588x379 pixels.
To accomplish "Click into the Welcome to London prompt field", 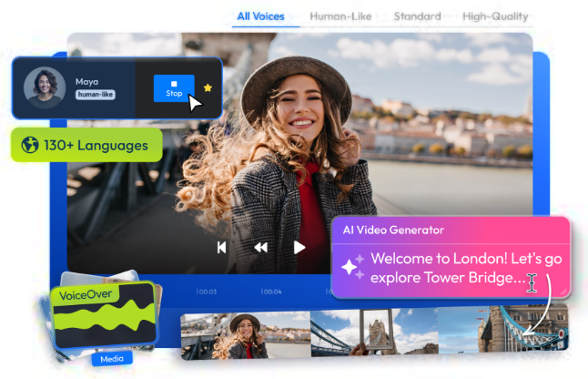I will [x=466, y=268].
